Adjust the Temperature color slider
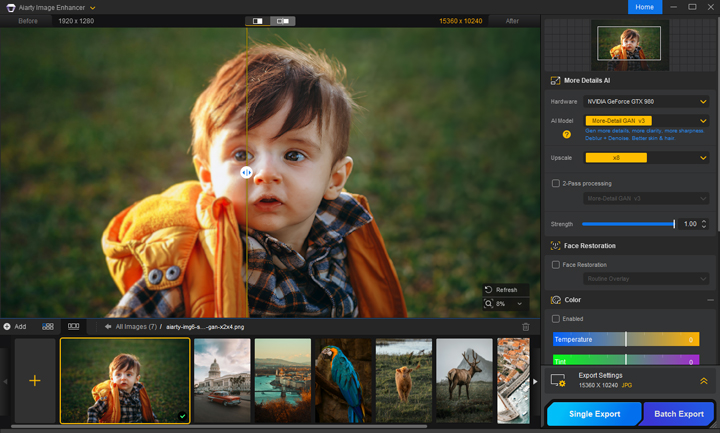 coord(626,339)
